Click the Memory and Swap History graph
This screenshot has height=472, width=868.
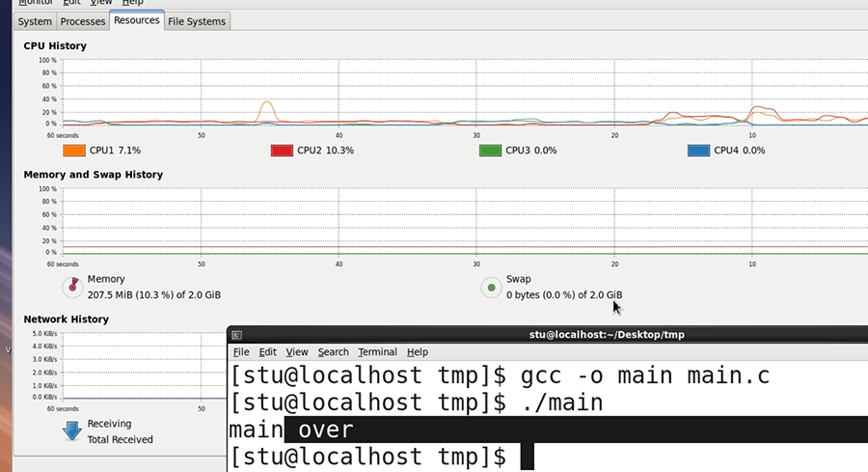(465, 221)
